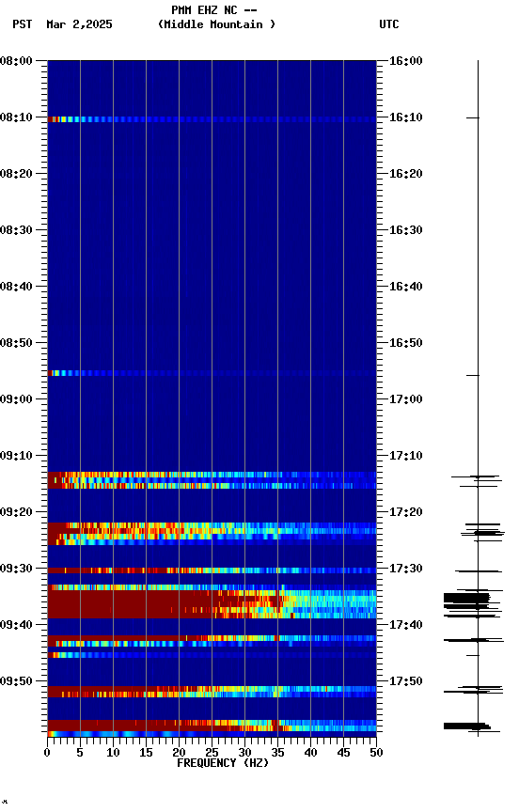This screenshot has height=812, width=519.
Task: Click the spectrogram event band near 09:58
Action: coord(212,726)
